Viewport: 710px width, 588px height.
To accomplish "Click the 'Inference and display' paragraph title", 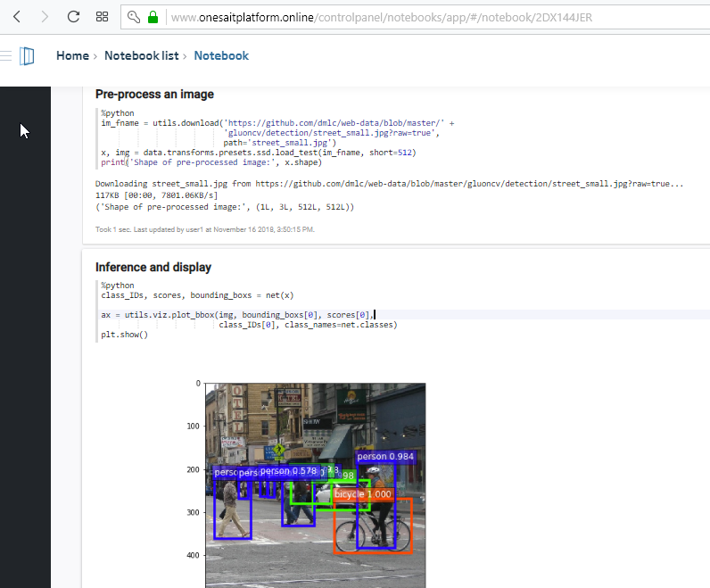I will point(153,267).
